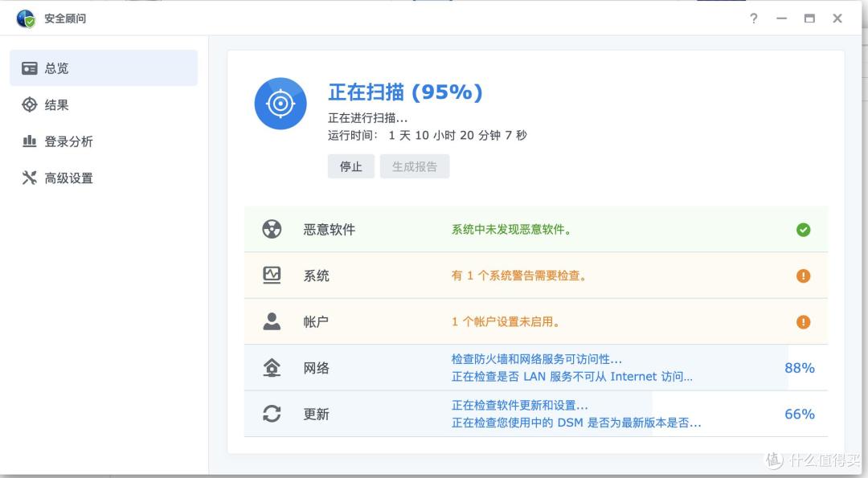Click text 有 1 个系统警告需要检查。

[x=518, y=276]
